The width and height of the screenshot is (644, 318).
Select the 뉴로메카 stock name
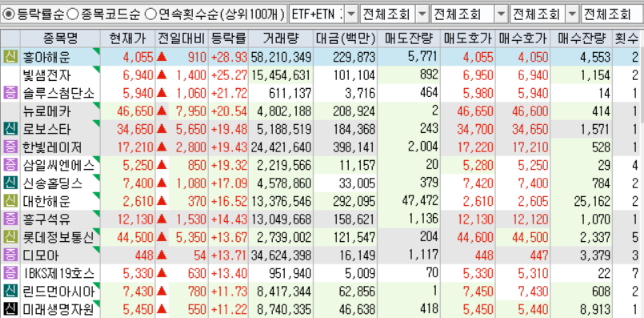click(47, 112)
